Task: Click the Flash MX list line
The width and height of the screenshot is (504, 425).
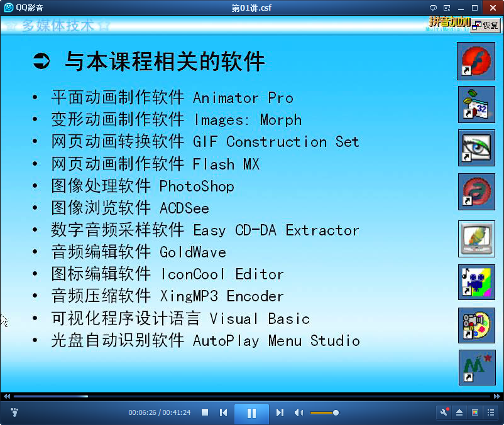Action: [155, 164]
